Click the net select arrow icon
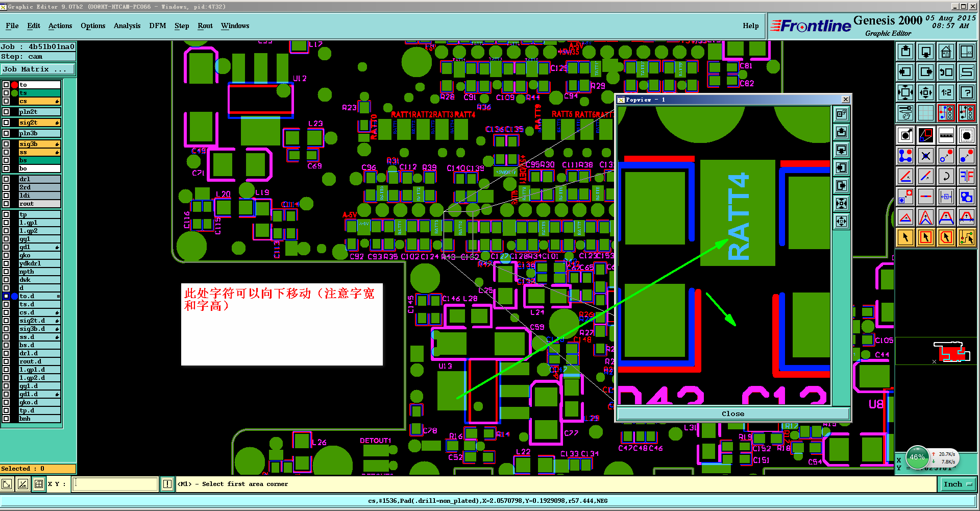This screenshot has height=511, width=980. (967, 237)
